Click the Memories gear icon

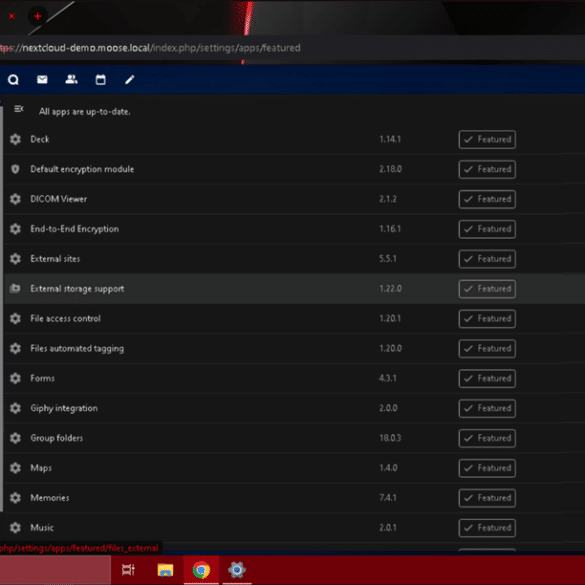[15, 497]
